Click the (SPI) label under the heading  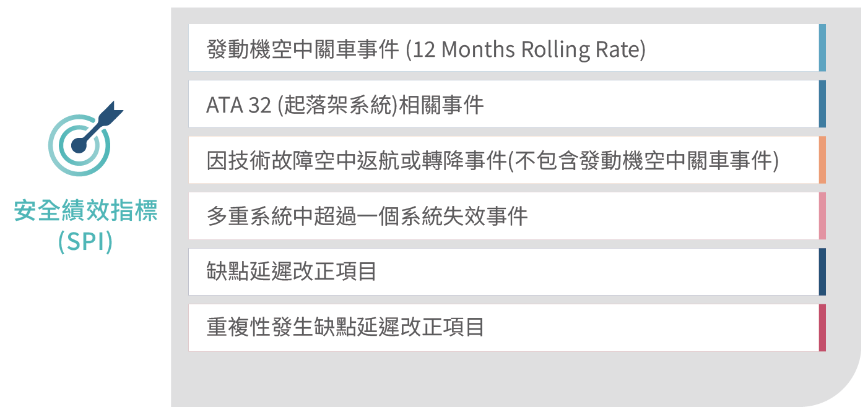pyautogui.click(x=85, y=242)
